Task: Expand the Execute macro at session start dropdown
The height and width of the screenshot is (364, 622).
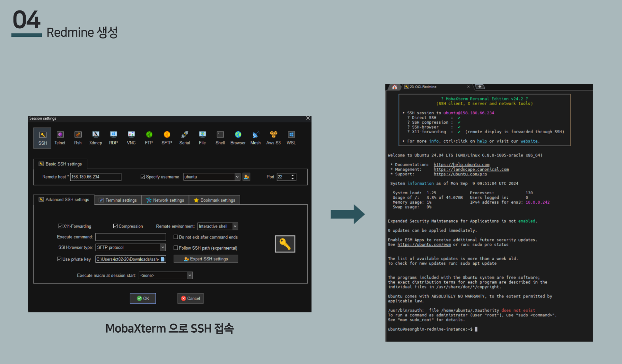Action: [190, 275]
